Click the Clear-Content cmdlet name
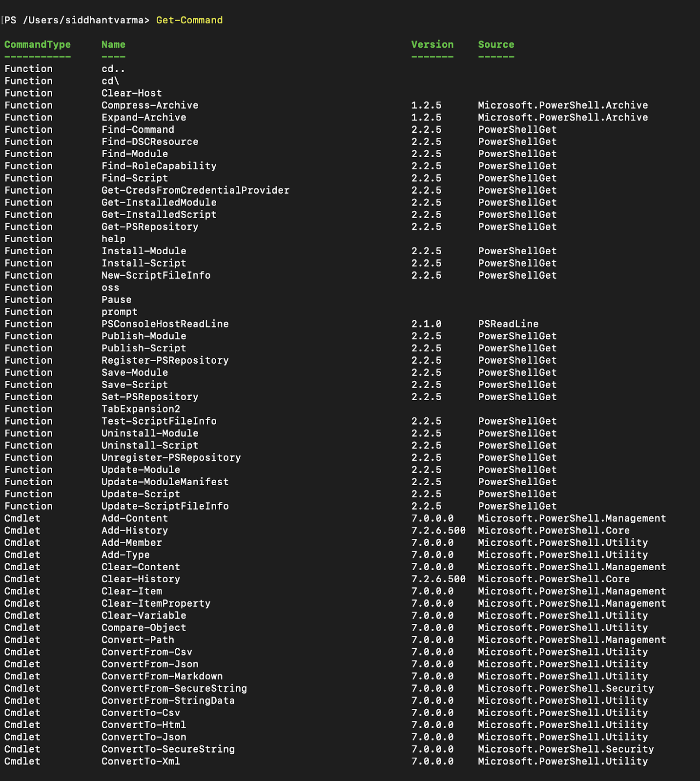 141,567
